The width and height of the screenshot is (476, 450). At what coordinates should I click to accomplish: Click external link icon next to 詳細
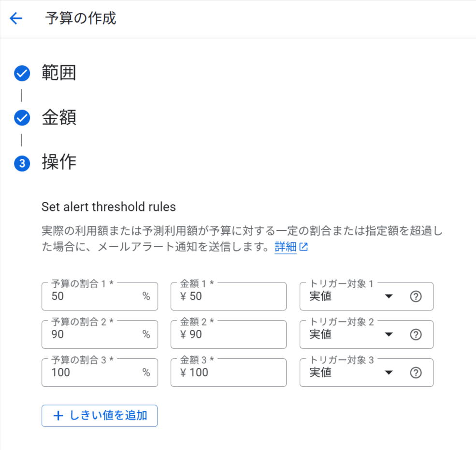click(x=303, y=247)
